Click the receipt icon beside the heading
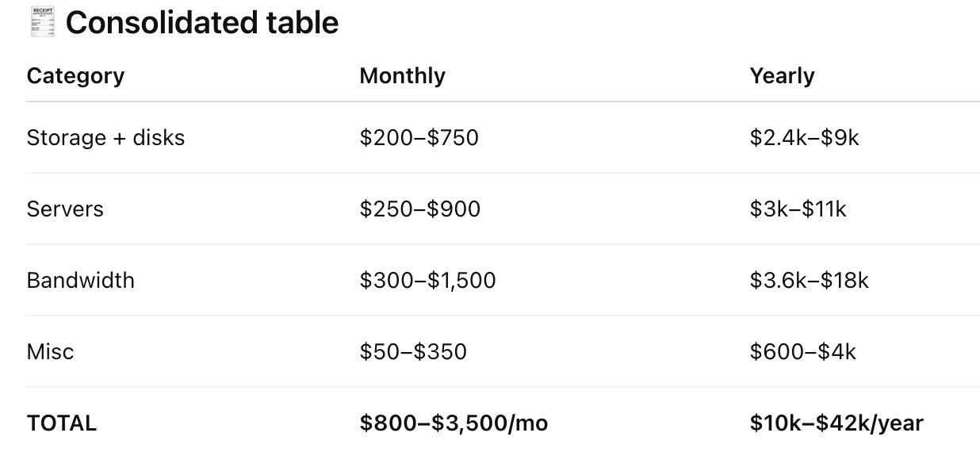Image resolution: width=980 pixels, height=471 pixels. click(42, 22)
